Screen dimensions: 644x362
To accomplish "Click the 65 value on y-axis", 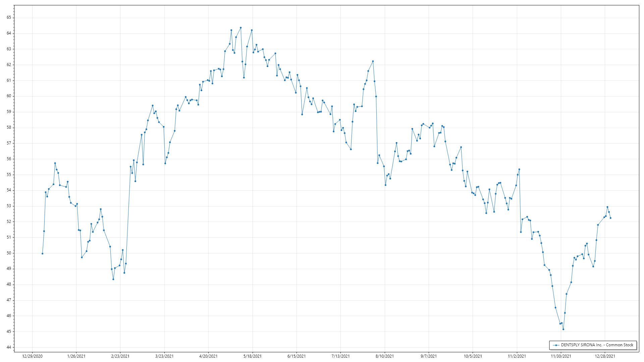I will tap(9, 17).
